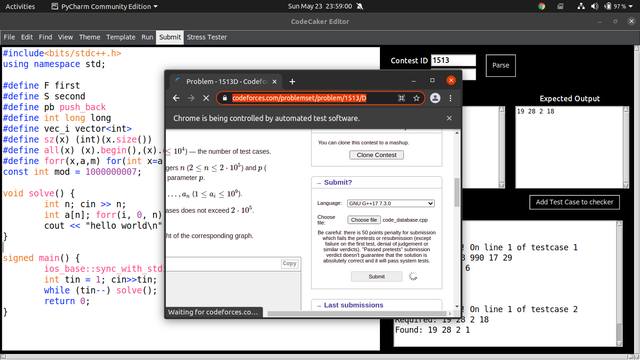This screenshot has height=360, width=640.
Task: Click the Choose file button
Action: coord(364,220)
